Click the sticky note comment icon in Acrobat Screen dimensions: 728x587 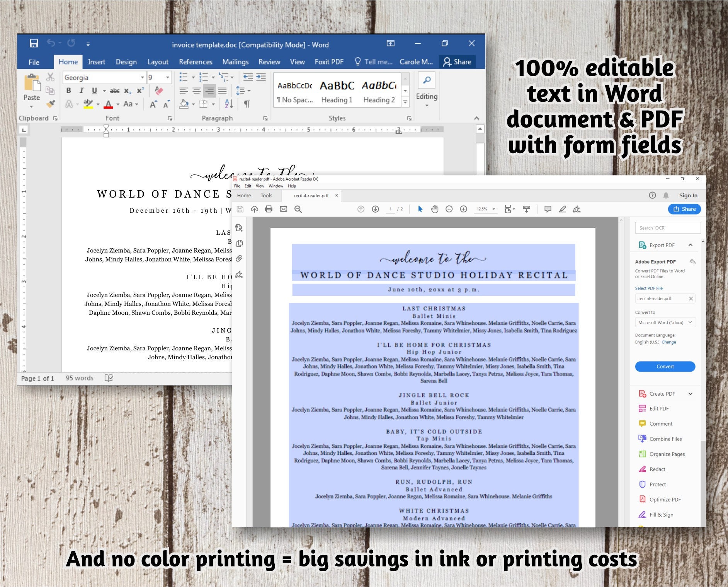click(x=548, y=209)
